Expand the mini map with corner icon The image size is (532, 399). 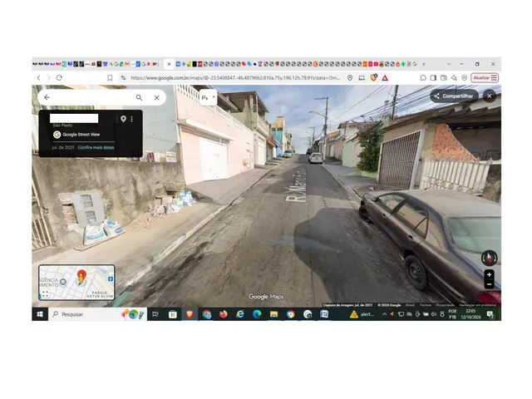coord(45,293)
